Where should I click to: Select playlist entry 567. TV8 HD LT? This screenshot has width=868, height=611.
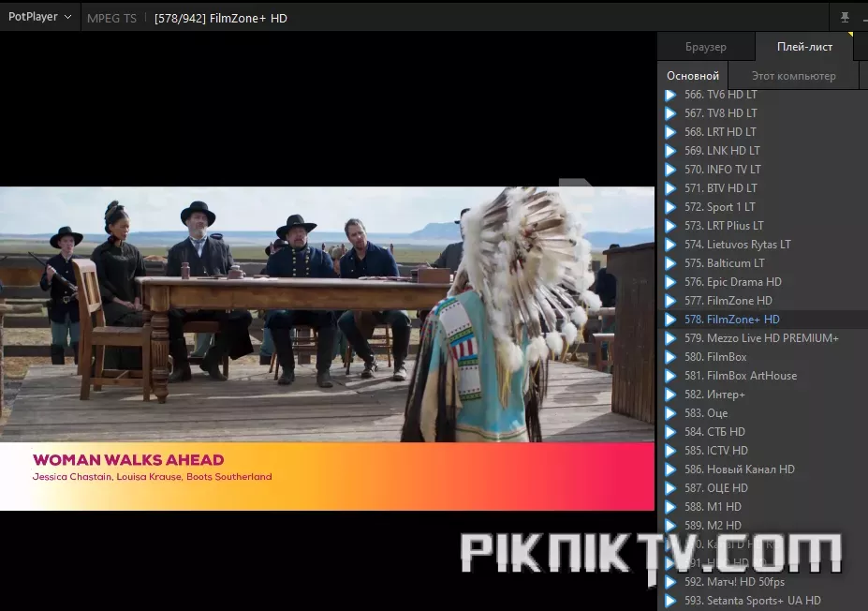pyautogui.click(x=720, y=113)
